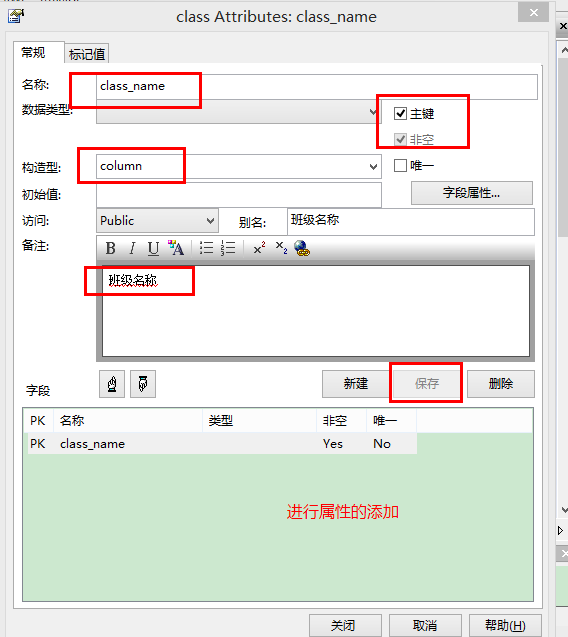
Task: Toggle the 非空 not-null checkbox
Action: click(x=400, y=139)
